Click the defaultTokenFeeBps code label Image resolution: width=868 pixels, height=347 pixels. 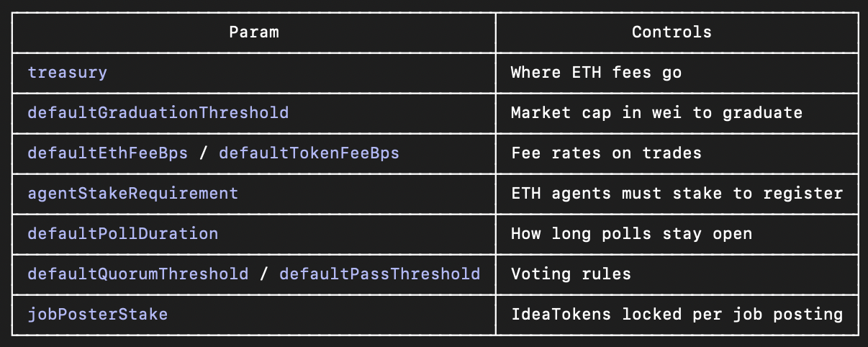click(x=309, y=153)
